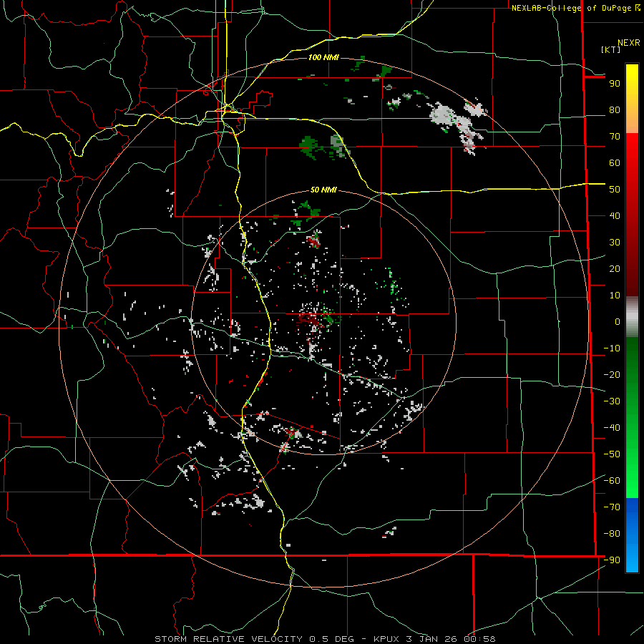644x644 pixels.
Task: Click the "30" value on the velocity scale
Action: (615, 243)
